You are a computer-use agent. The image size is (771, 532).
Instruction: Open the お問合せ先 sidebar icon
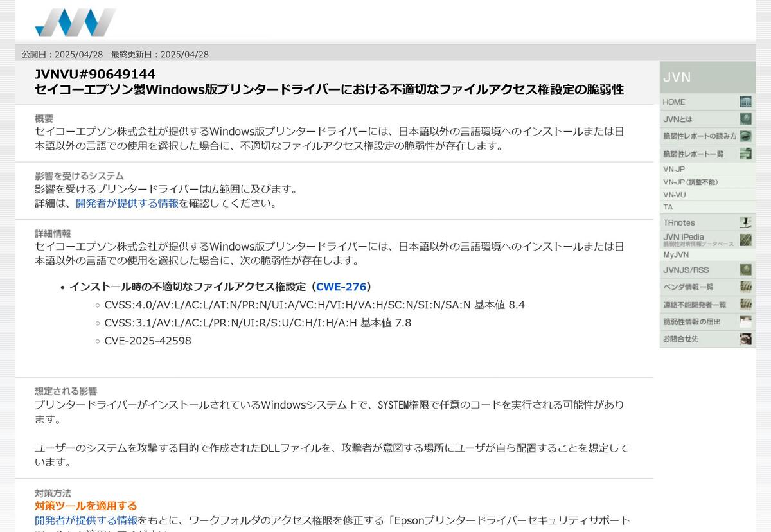[x=745, y=339]
